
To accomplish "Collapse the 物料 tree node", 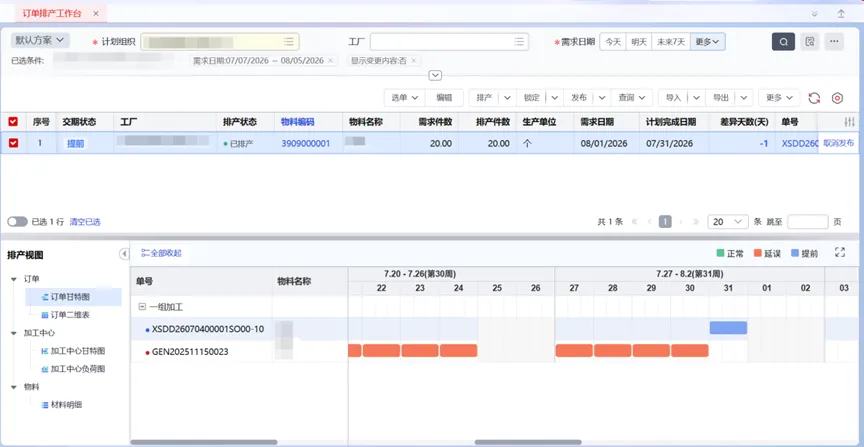I will pos(14,387).
